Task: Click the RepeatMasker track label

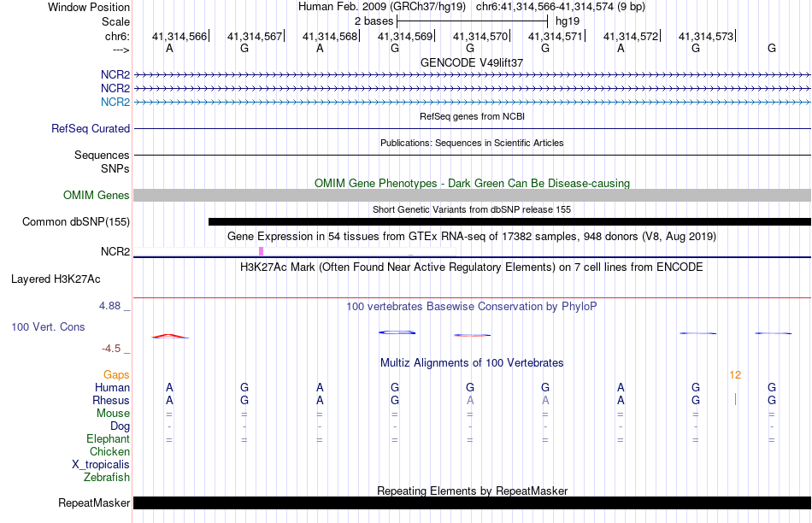Action: pos(94,502)
